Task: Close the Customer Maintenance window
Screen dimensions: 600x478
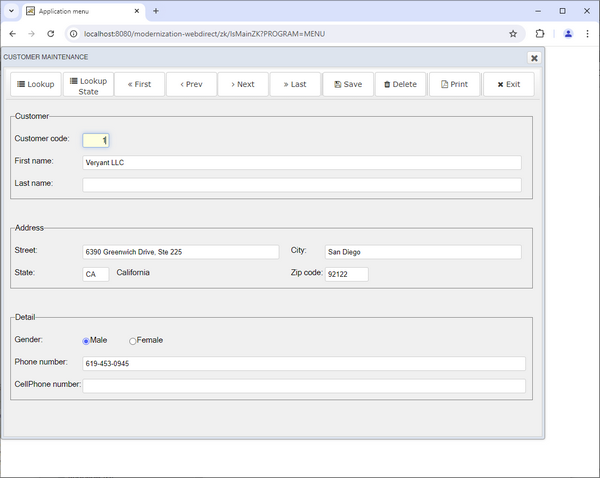Action: tap(534, 58)
